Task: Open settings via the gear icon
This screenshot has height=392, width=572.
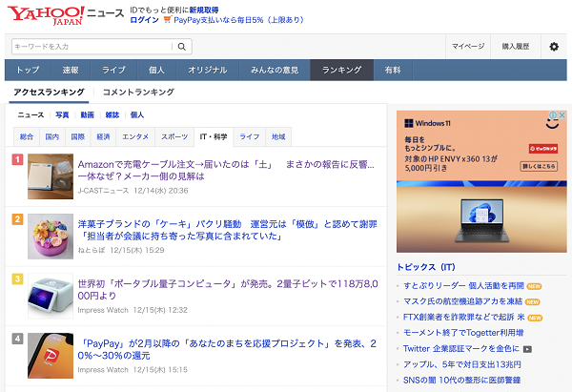Action: (554, 47)
